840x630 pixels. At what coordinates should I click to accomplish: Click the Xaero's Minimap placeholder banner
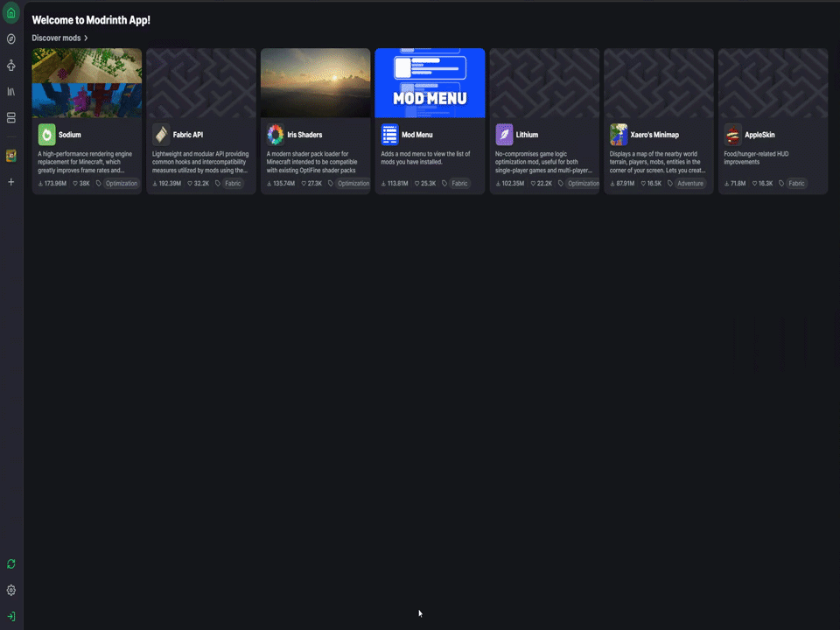659,83
